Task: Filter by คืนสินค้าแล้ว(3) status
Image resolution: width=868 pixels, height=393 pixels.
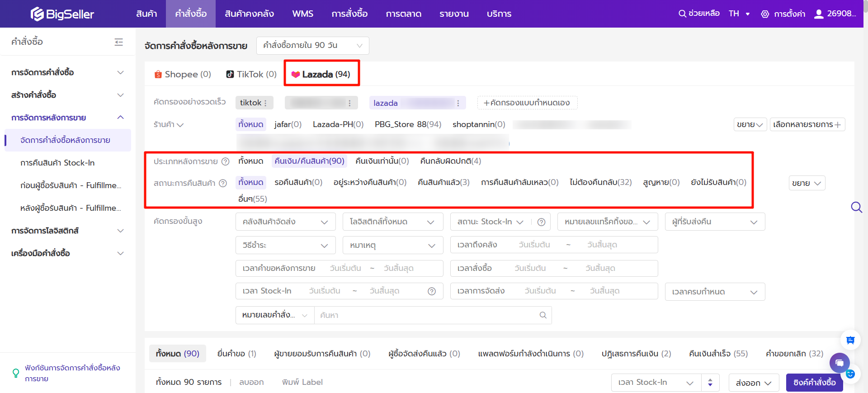Action: (x=443, y=182)
